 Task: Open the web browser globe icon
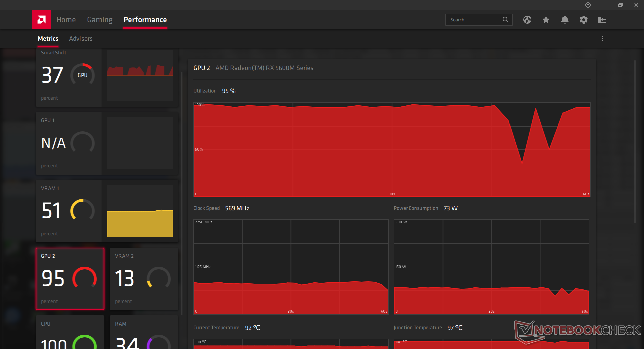(527, 20)
